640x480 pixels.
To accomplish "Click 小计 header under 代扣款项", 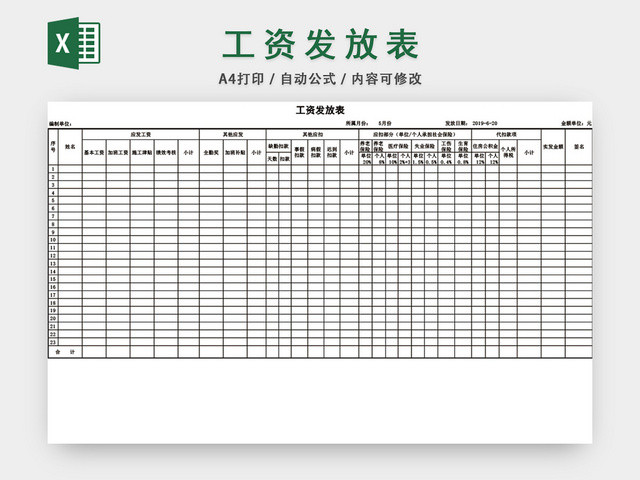I will point(529,153).
